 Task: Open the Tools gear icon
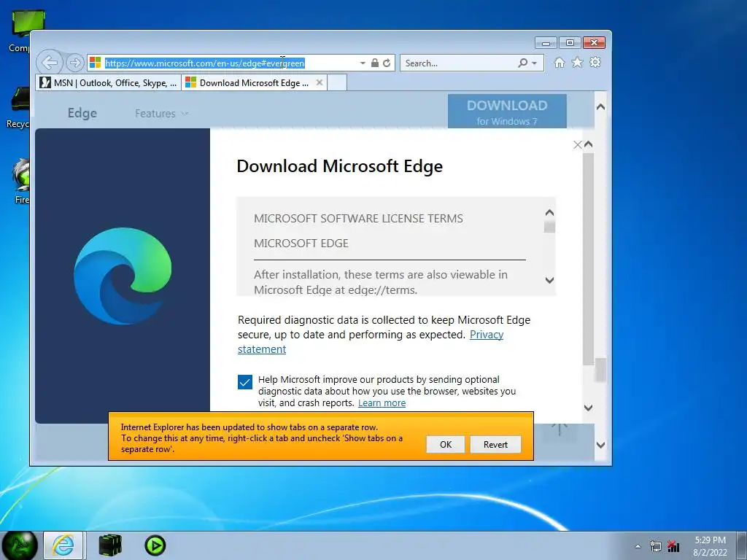tap(595, 63)
